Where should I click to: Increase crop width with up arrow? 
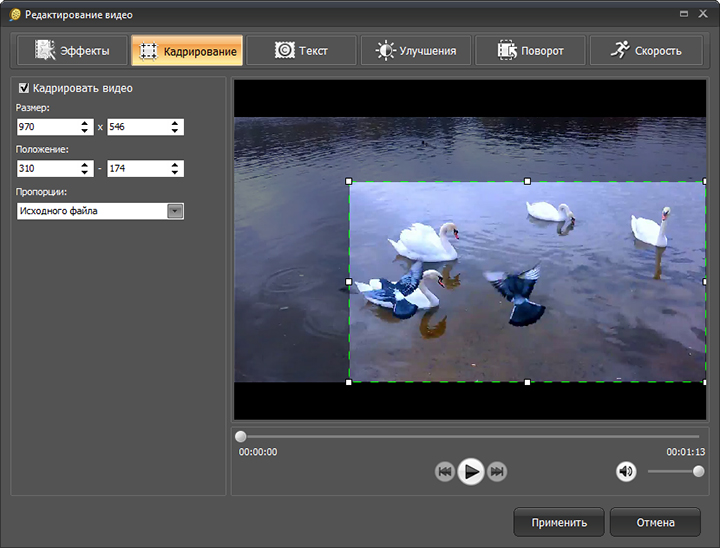pyautogui.click(x=86, y=123)
